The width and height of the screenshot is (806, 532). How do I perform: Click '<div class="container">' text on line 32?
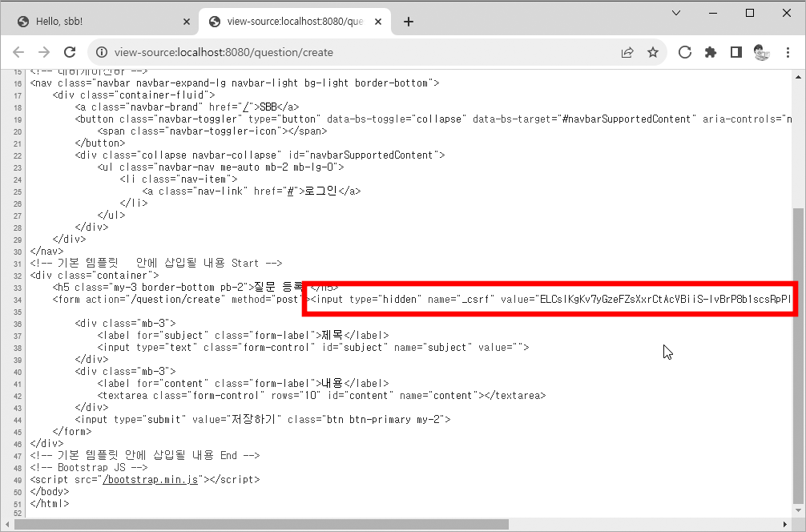[95, 276]
